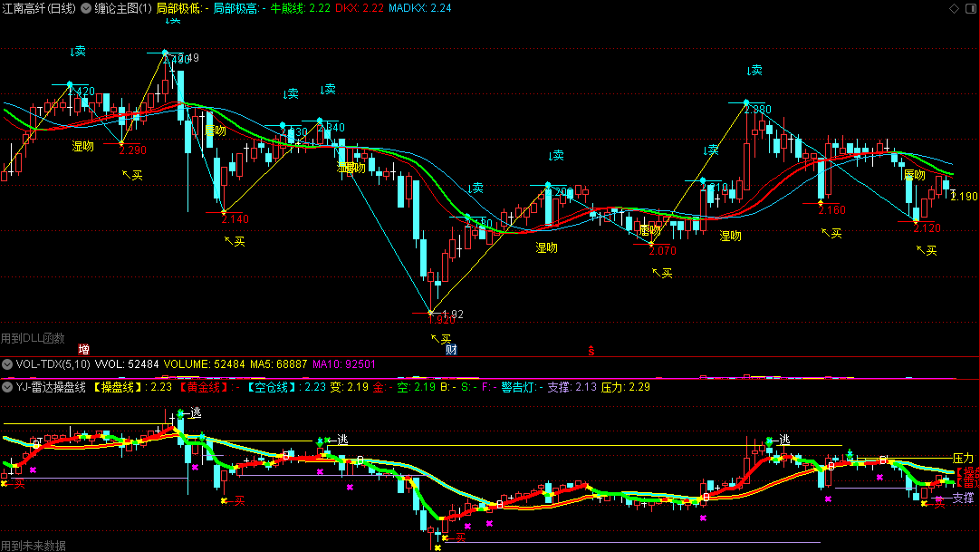Click the 2.290 low price label

tap(132, 150)
